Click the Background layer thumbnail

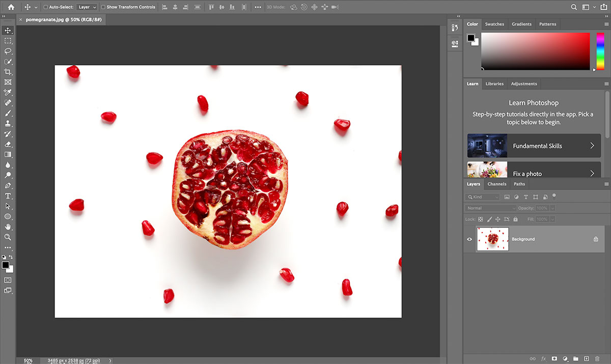point(492,239)
